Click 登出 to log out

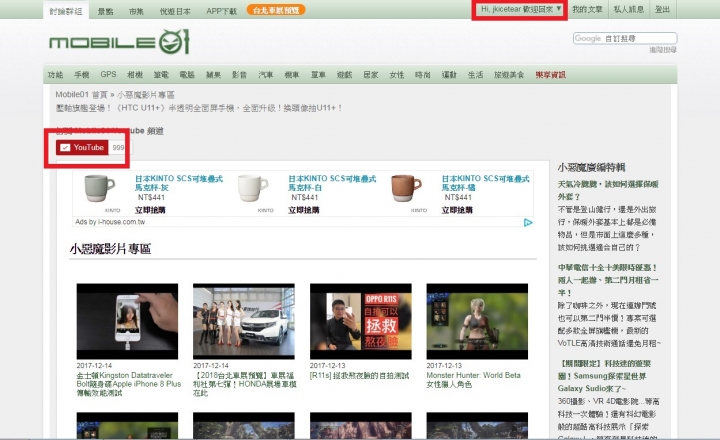point(662,9)
